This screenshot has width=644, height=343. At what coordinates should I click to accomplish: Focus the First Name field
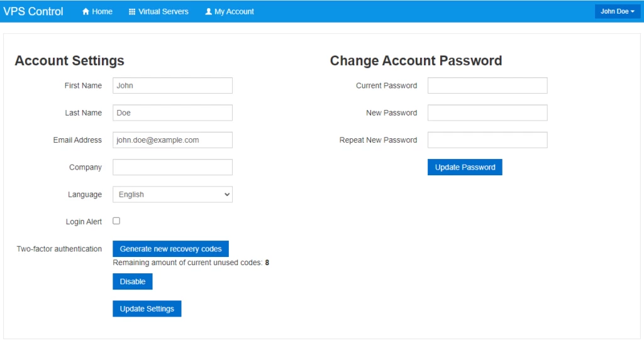tap(172, 85)
